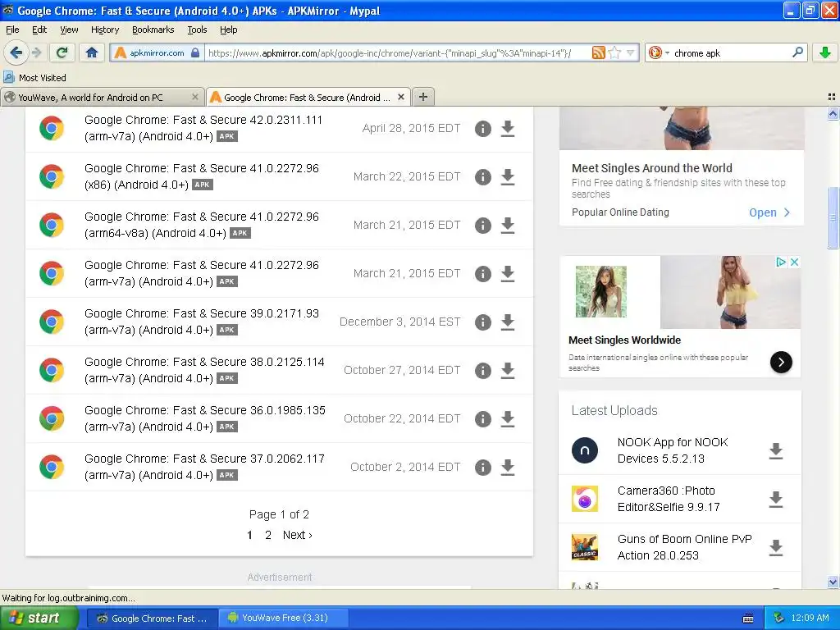
Task: Go back using the back arrow button
Action: click(16, 52)
